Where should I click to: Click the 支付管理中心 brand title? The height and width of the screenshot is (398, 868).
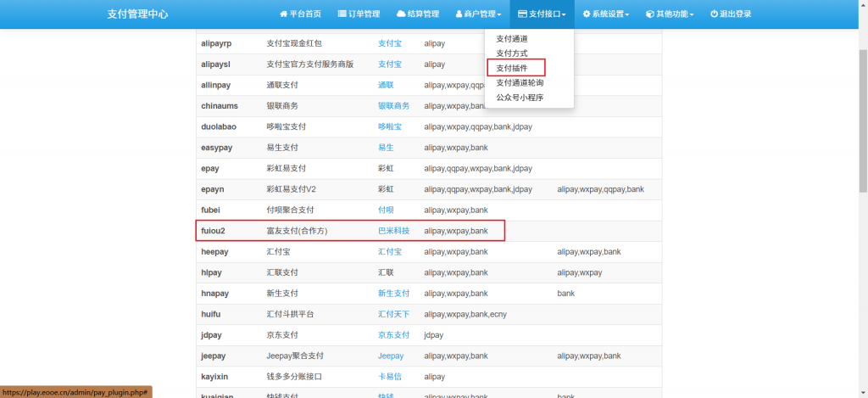coord(137,14)
